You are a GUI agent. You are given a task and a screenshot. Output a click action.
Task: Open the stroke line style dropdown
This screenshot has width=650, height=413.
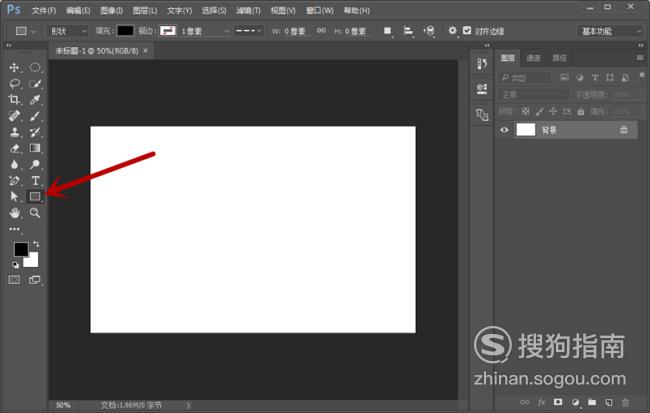pyautogui.click(x=248, y=31)
